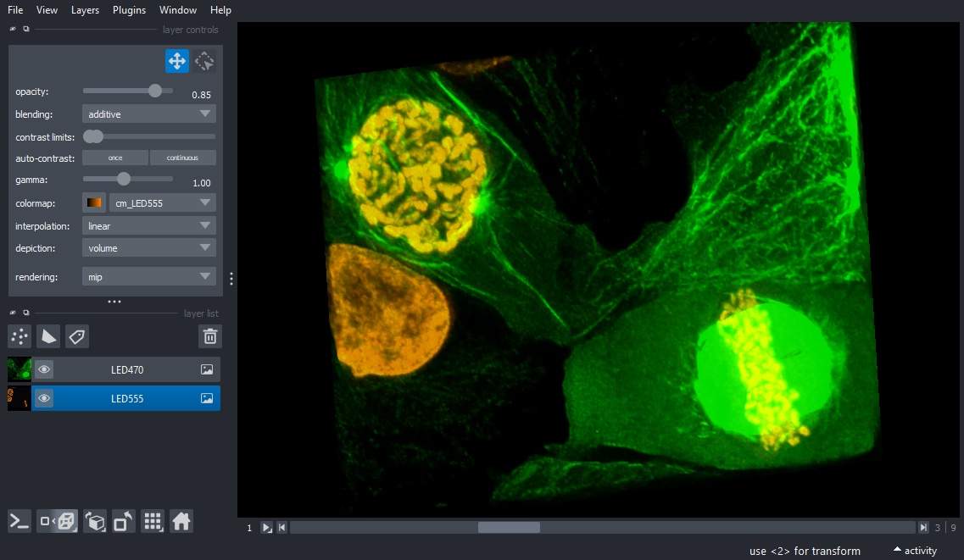The width and height of the screenshot is (964, 560).
Task: Play the dimension slider animation
Action: tap(266, 528)
